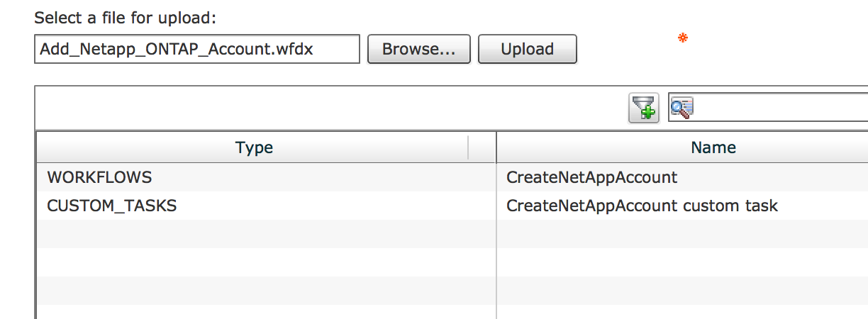Click the file name field Add_Netapp_ONTAP_Account.wfdx

click(197, 50)
